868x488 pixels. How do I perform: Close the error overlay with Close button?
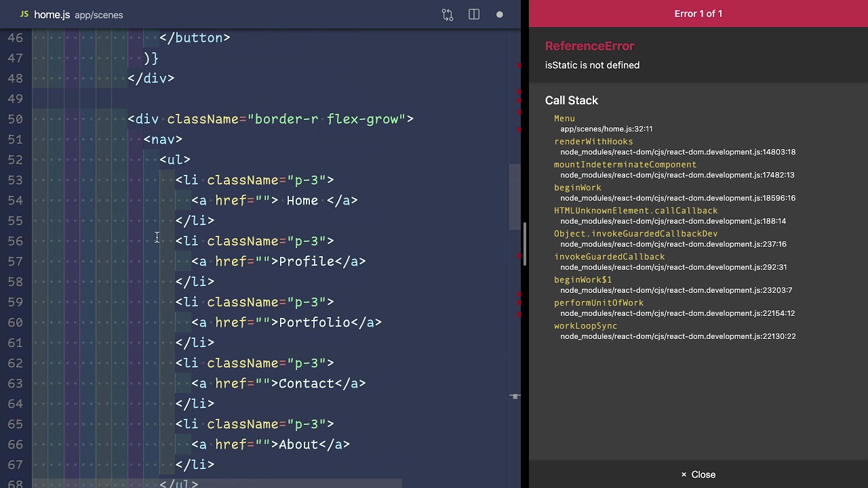point(698,474)
